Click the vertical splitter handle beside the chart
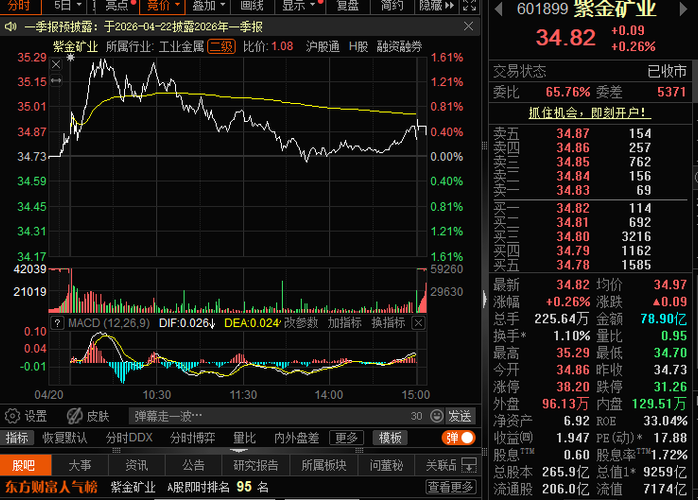The image size is (698, 500). (x=485, y=145)
